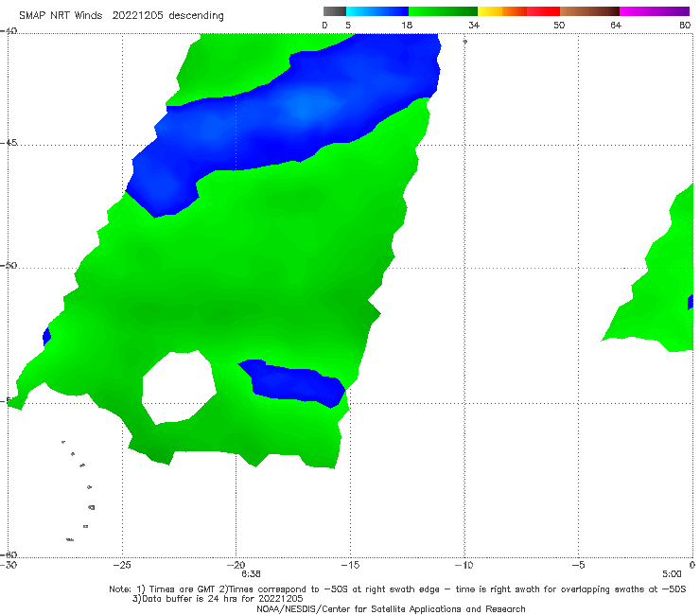Click the blue 5-18 segment of color bar
This screenshot has width=700, height=615.
point(377,11)
